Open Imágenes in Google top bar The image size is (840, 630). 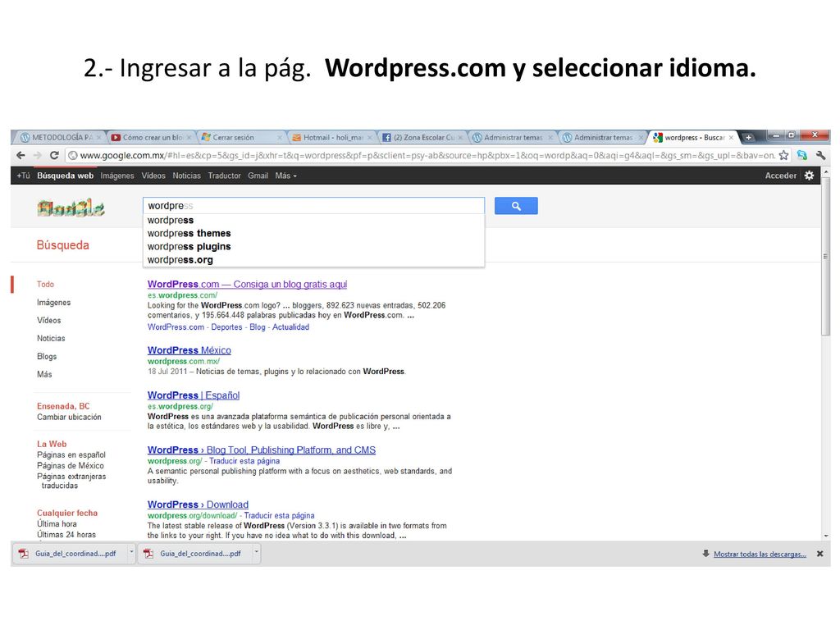[x=117, y=176]
